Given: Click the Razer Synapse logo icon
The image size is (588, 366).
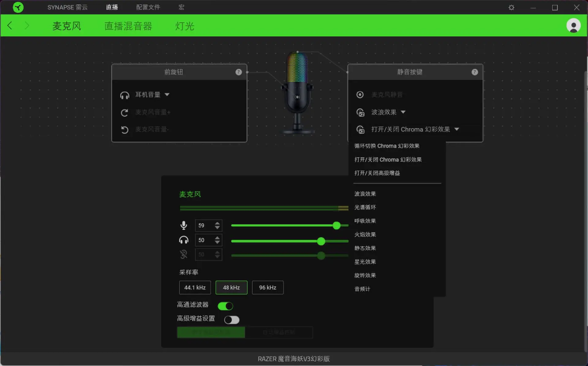Looking at the screenshot, I should coord(18,7).
